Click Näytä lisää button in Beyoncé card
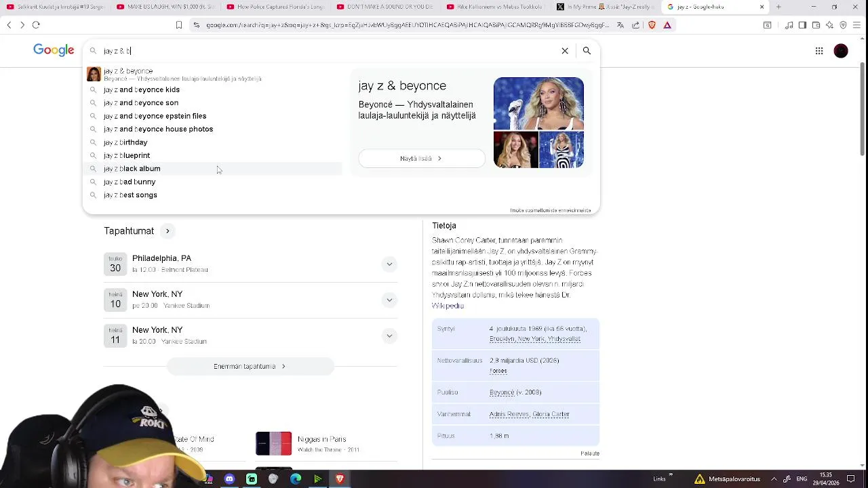Viewport: 868px width, 488px height. point(421,159)
